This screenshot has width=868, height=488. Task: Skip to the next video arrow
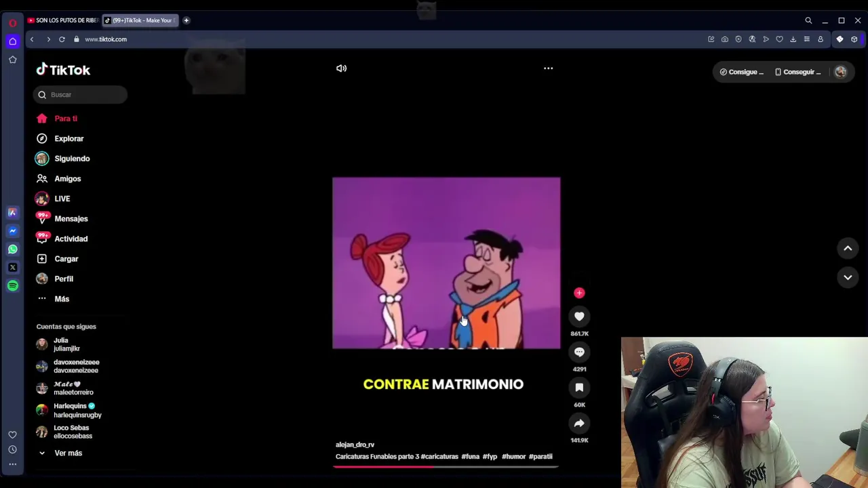pyautogui.click(x=848, y=277)
